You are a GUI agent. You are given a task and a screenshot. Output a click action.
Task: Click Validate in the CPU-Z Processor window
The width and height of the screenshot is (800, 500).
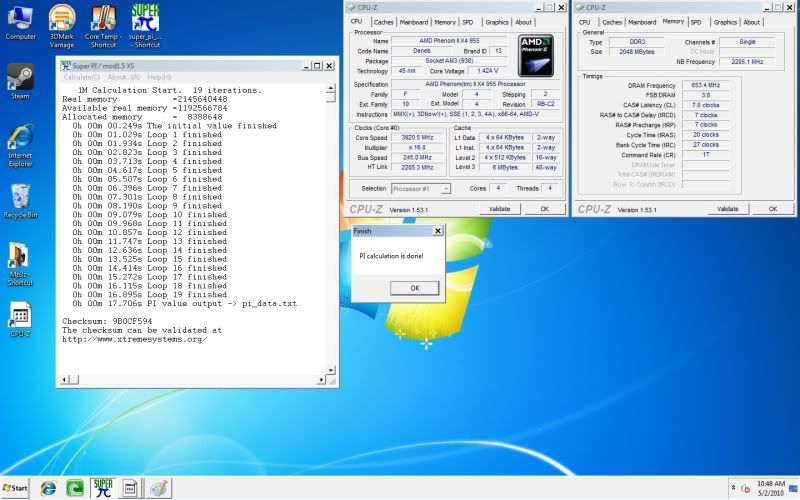499,209
